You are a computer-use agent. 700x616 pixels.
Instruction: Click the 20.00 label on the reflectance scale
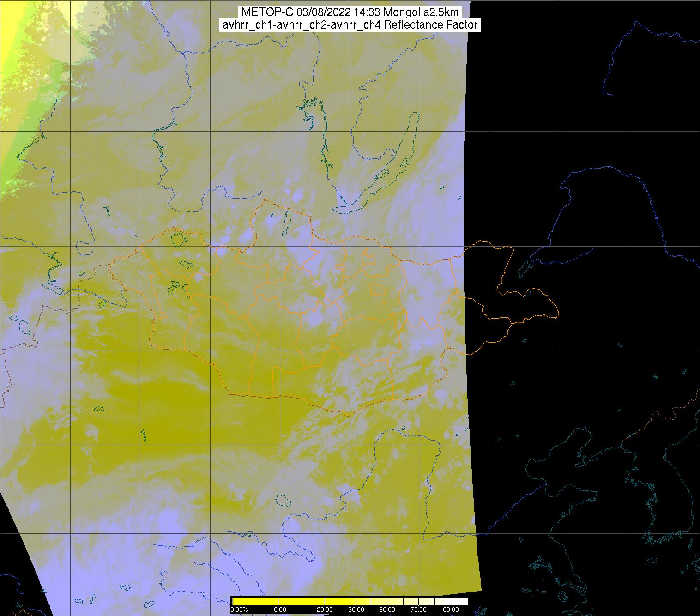(x=325, y=610)
